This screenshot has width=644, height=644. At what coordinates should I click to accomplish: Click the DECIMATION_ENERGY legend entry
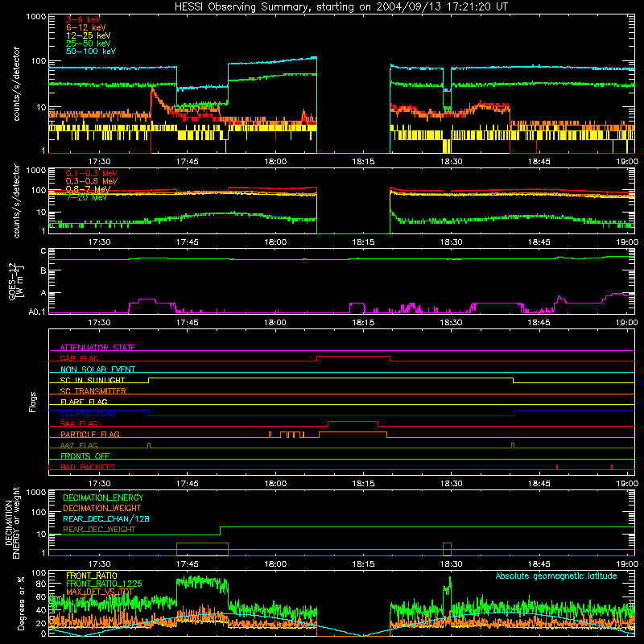(x=103, y=497)
